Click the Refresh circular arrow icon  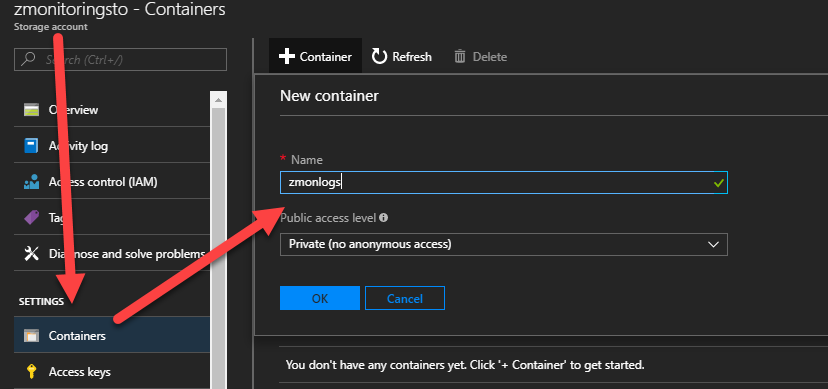pos(380,56)
